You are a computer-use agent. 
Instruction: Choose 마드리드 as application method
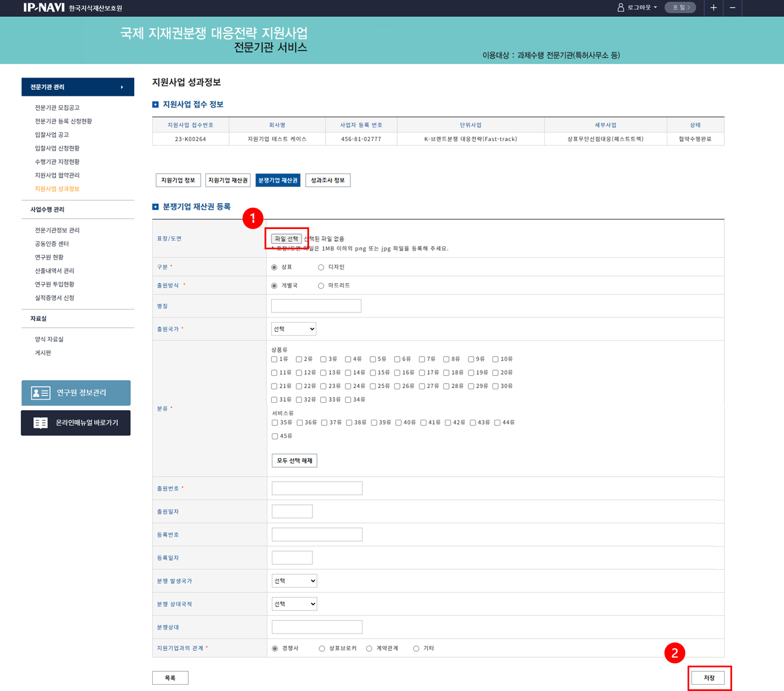(321, 286)
